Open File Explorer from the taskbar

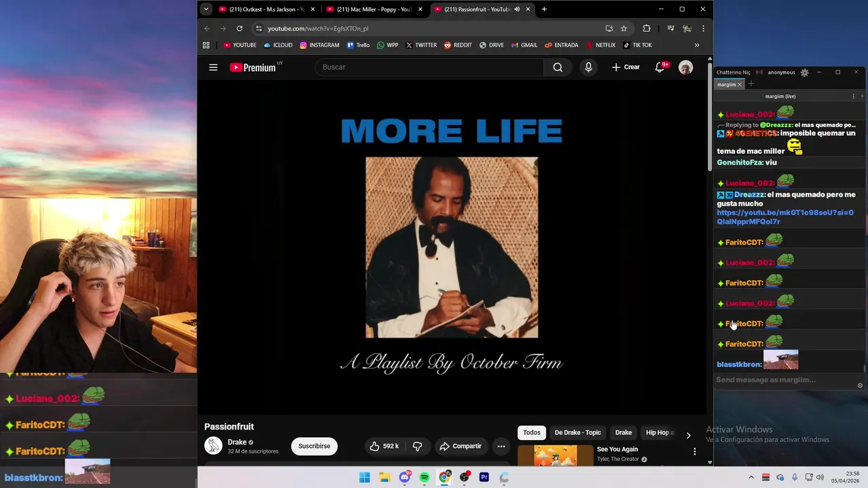click(384, 477)
